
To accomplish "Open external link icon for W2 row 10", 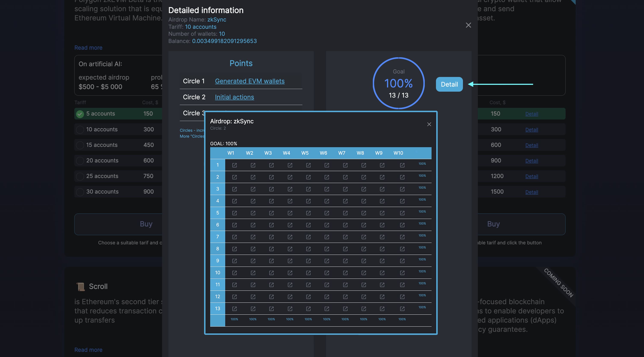I will pyautogui.click(x=253, y=273).
